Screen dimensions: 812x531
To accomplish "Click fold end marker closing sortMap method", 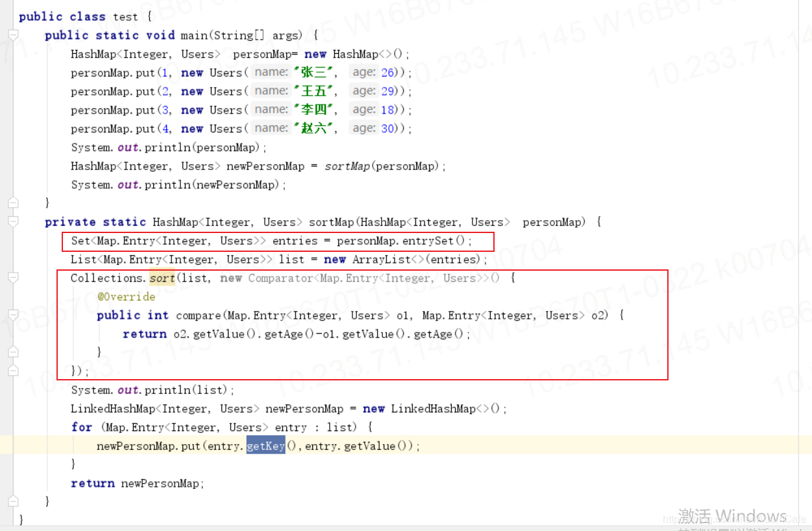I will 13,501.
